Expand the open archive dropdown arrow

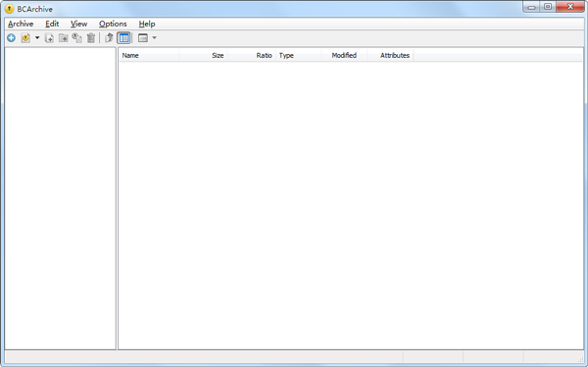(x=37, y=38)
